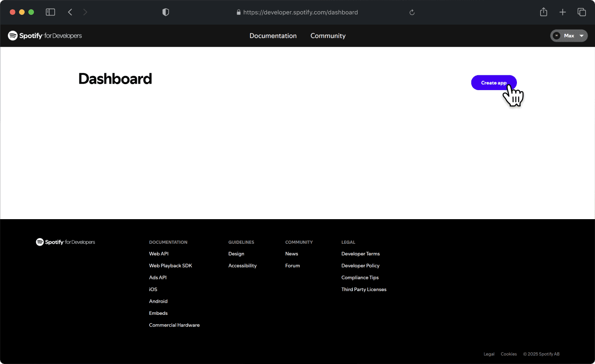This screenshot has height=364, width=595.
Task: Click the © 2025 Spotify AB text
Action: [541, 354]
